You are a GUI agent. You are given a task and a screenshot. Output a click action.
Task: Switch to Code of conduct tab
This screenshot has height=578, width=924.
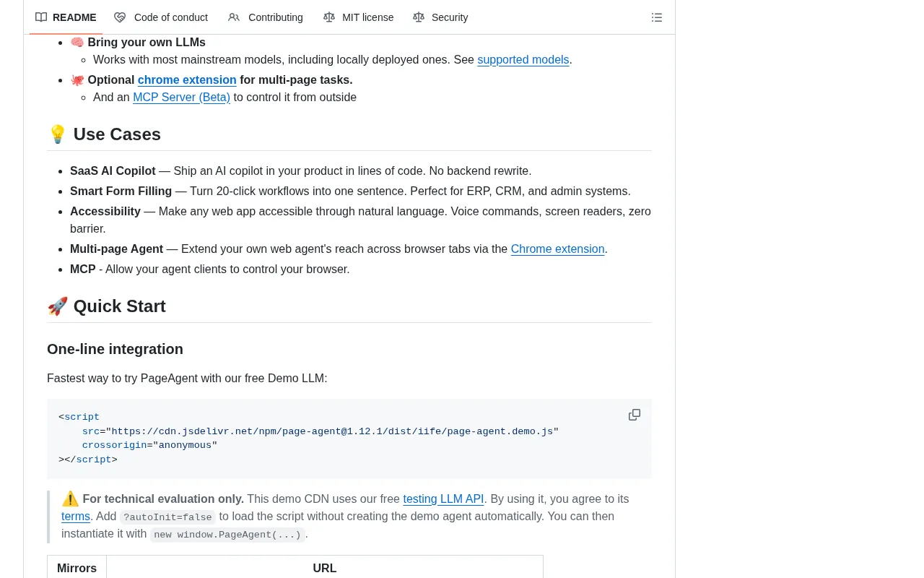pyautogui.click(x=161, y=17)
